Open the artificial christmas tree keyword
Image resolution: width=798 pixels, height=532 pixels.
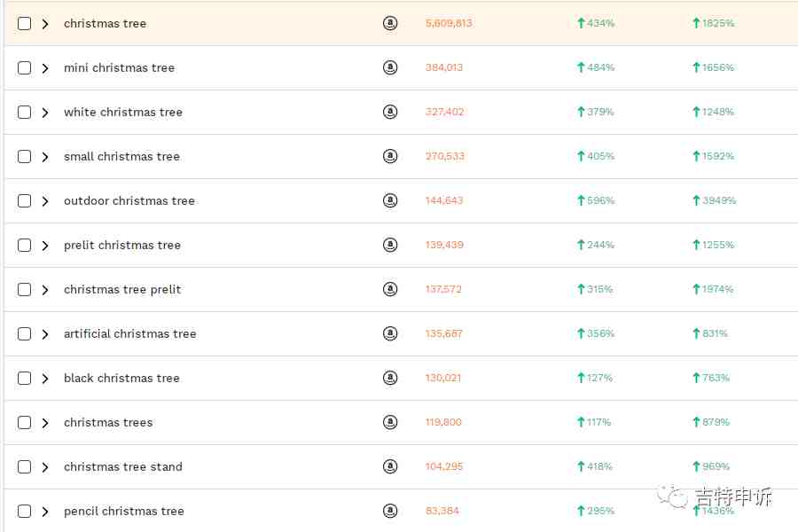click(129, 333)
